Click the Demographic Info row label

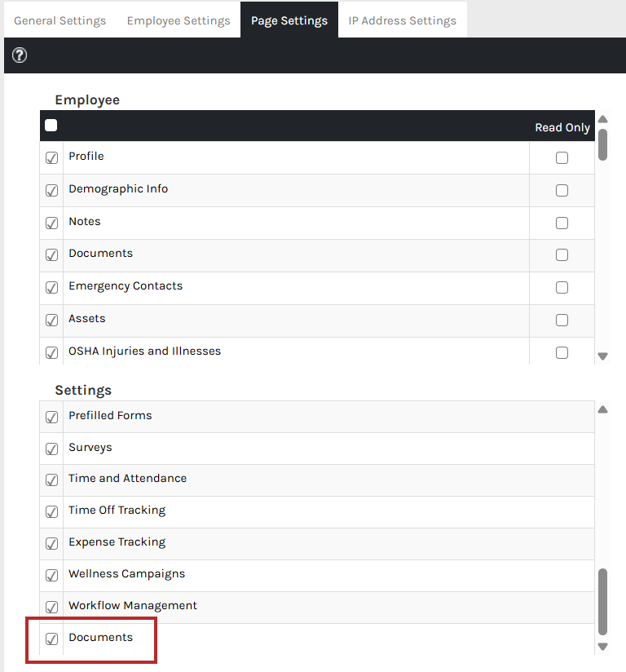pos(118,189)
